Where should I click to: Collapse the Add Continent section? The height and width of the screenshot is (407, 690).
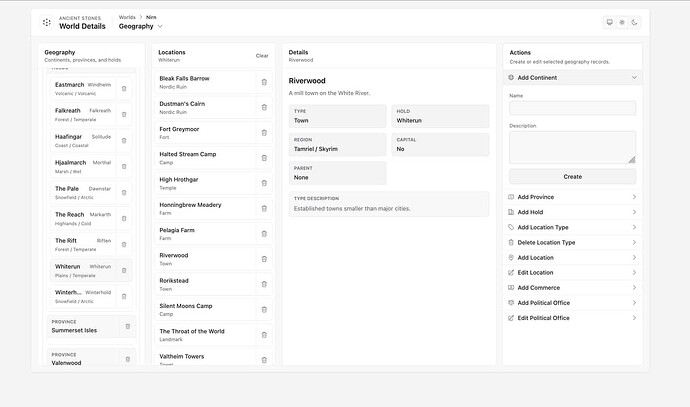coord(573,77)
